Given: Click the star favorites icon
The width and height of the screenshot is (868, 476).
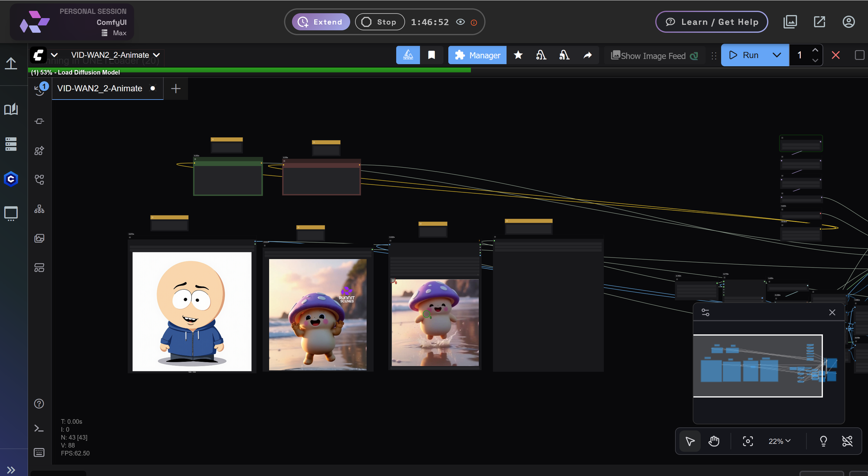Looking at the screenshot, I should coord(518,55).
